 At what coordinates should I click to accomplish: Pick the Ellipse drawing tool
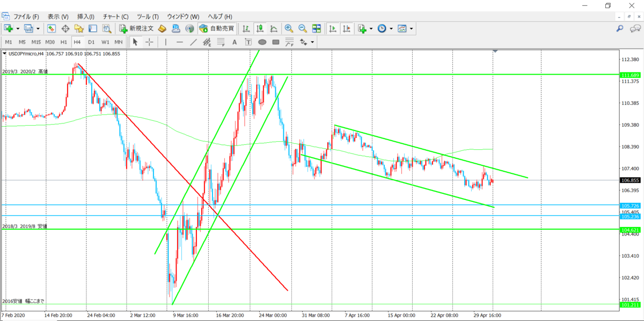coord(262,42)
